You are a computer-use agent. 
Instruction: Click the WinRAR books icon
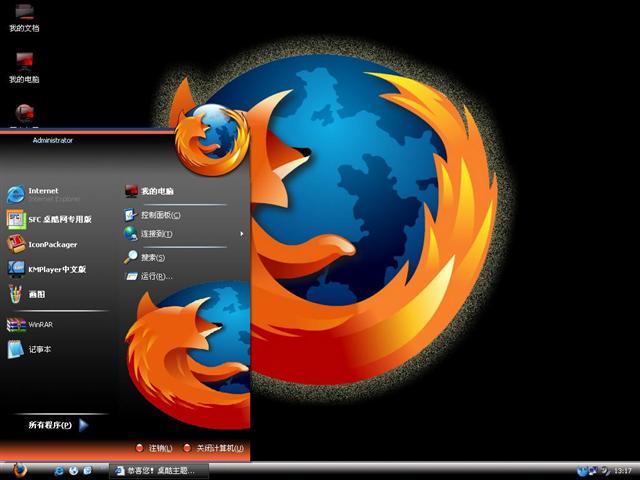coord(16,325)
